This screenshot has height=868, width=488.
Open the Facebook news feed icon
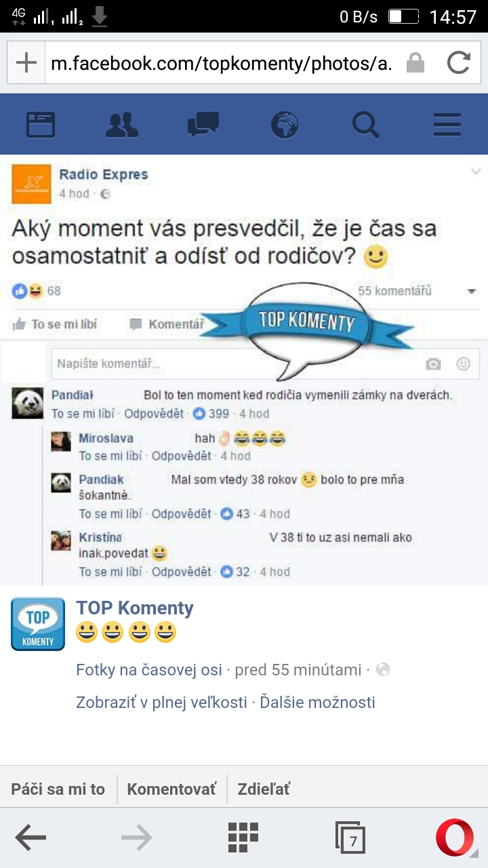41,125
